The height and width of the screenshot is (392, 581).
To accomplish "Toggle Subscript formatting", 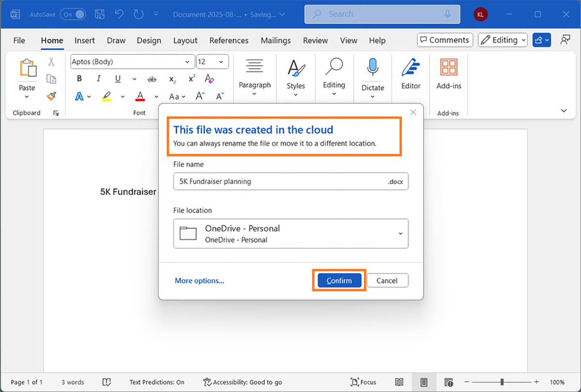I will click(x=172, y=79).
